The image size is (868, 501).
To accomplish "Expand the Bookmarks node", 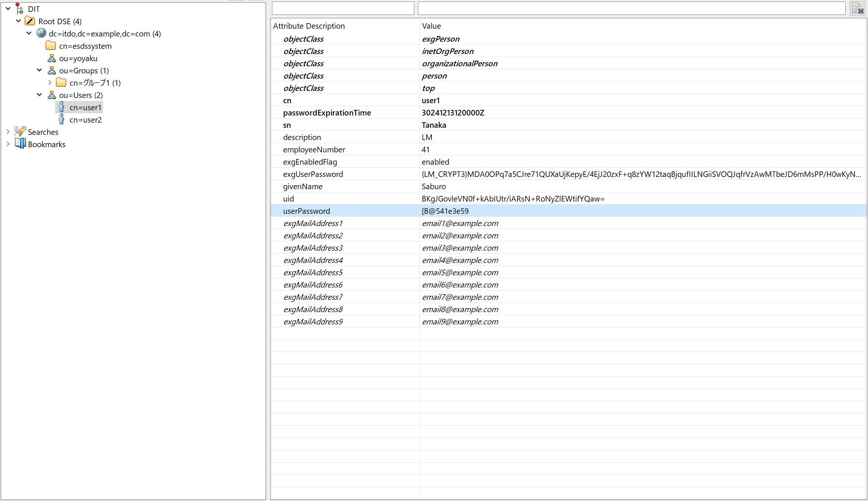I will 8,144.
